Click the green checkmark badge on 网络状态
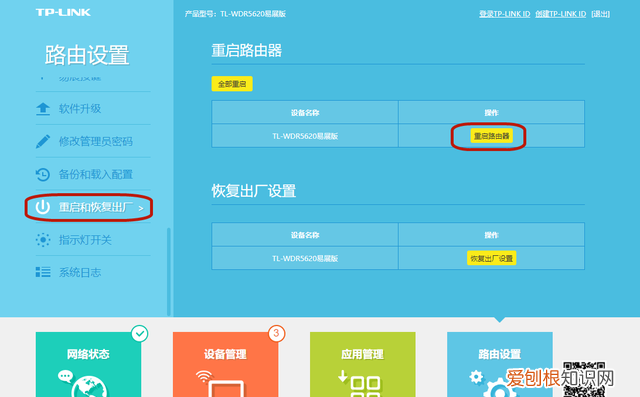640x397 pixels. click(140, 334)
